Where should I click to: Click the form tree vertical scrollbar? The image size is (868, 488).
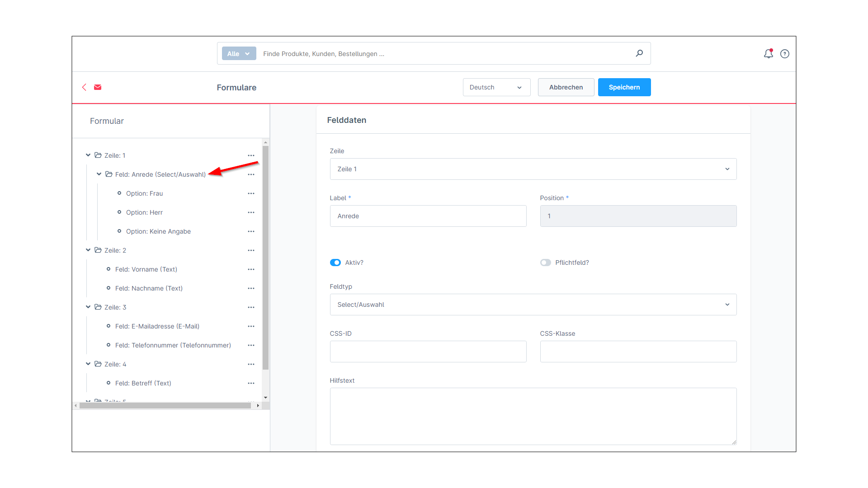pos(265,258)
